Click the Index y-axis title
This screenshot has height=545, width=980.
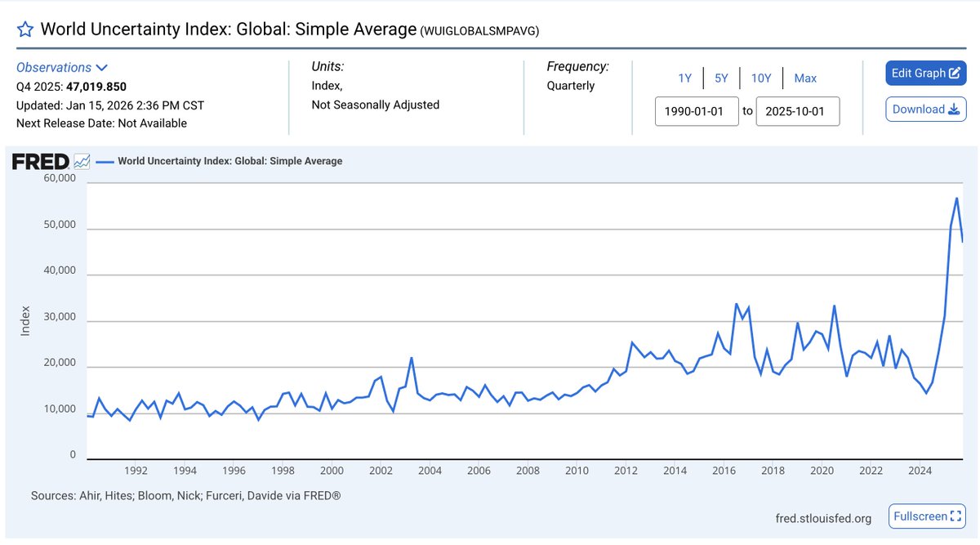click(24, 319)
